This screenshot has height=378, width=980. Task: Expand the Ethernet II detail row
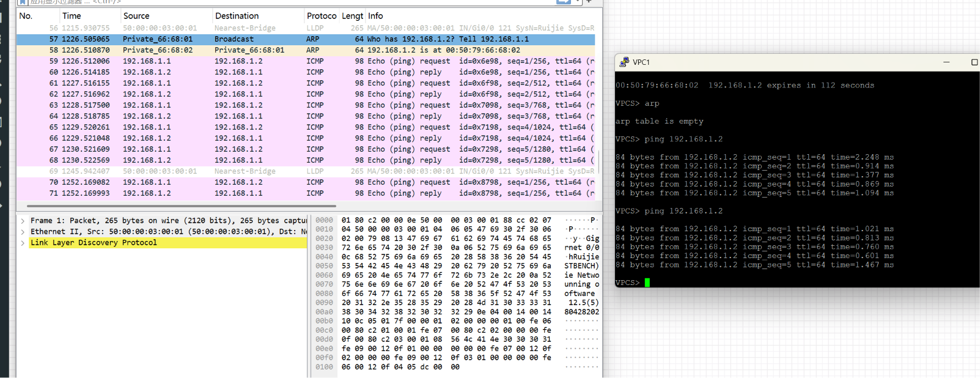point(23,232)
